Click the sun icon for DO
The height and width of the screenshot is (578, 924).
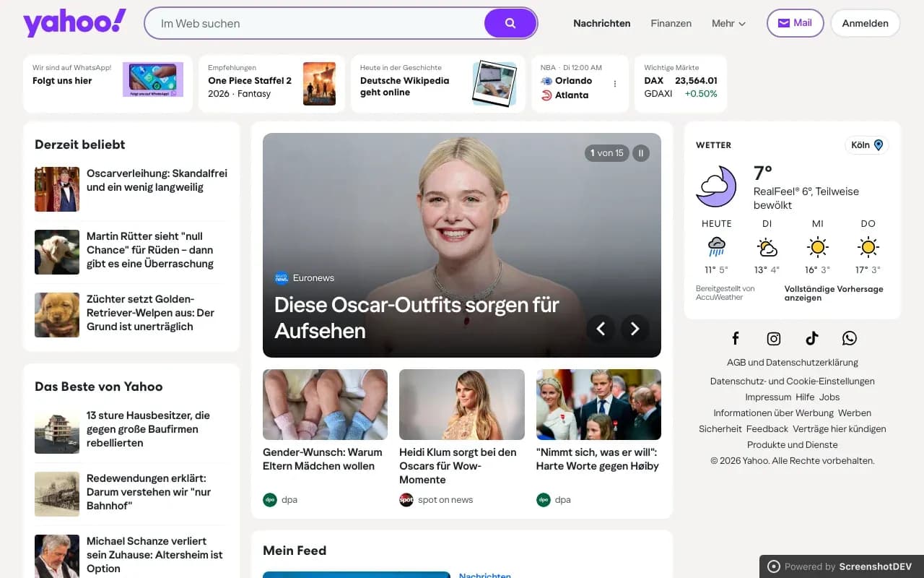tap(868, 247)
